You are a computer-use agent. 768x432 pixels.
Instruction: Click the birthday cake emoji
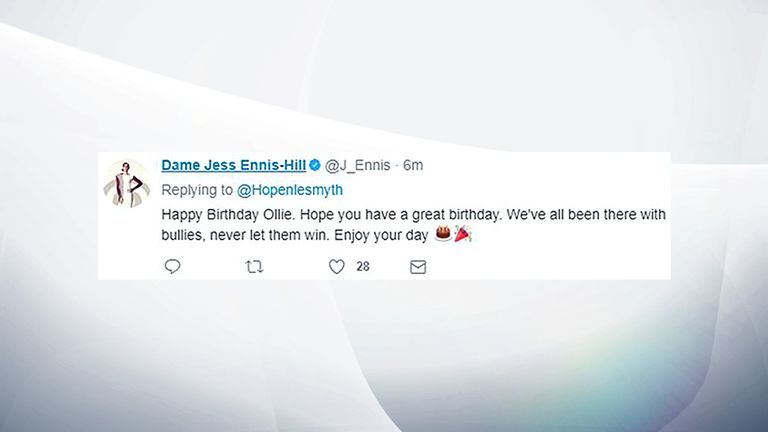click(441, 235)
